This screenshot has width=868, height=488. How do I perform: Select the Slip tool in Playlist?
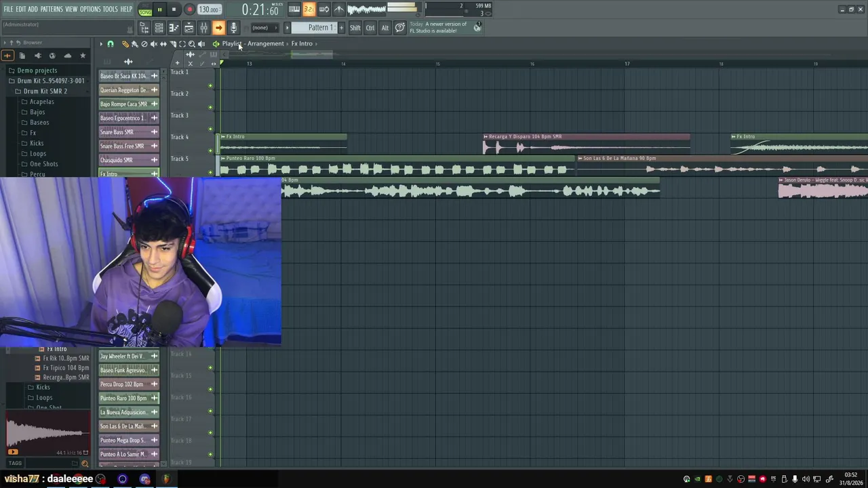(x=163, y=44)
